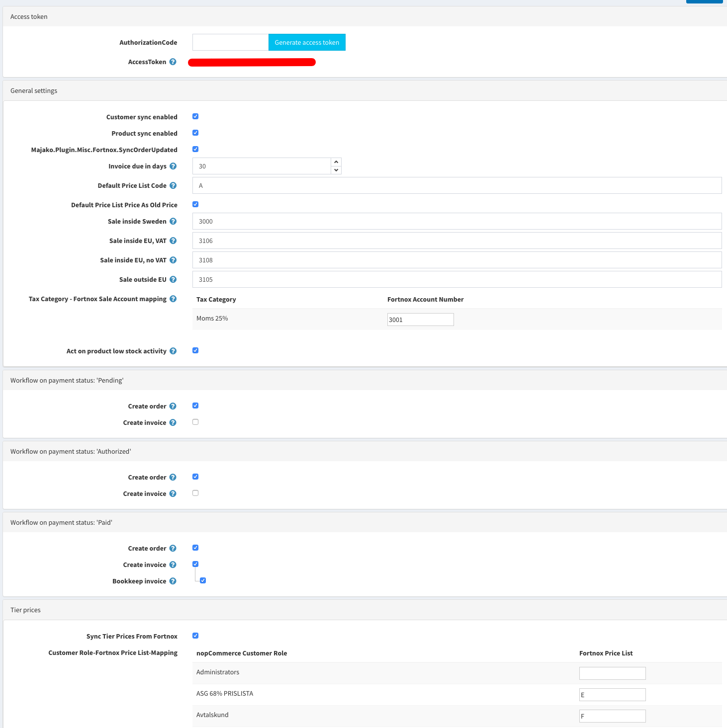Uncheck Create order under Authorized workflow
The height and width of the screenshot is (728, 727).
tap(195, 477)
